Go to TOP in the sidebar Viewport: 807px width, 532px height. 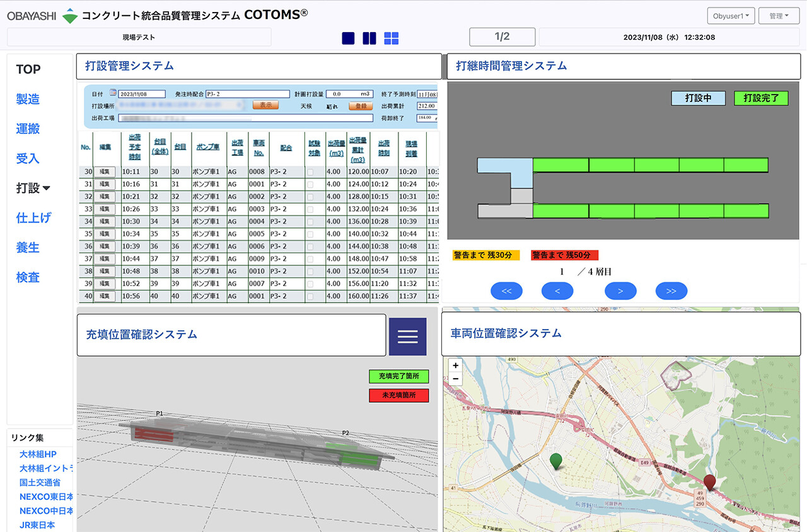coord(28,69)
